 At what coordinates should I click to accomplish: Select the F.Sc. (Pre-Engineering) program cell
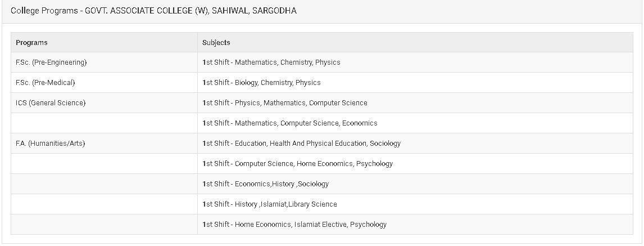pos(51,62)
